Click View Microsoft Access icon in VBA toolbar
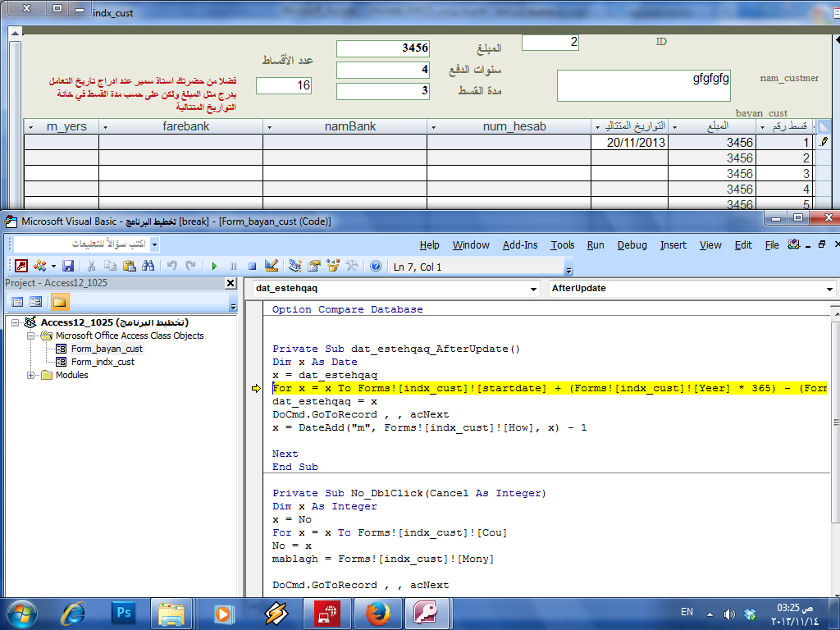The image size is (840, 630). pyautogui.click(x=21, y=266)
